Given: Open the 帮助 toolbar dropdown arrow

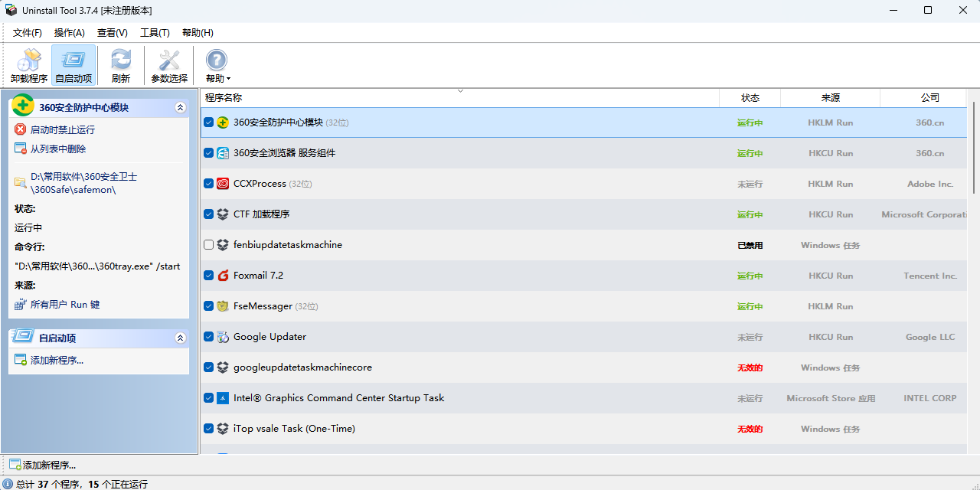Looking at the screenshot, I should click(x=228, y=79).
